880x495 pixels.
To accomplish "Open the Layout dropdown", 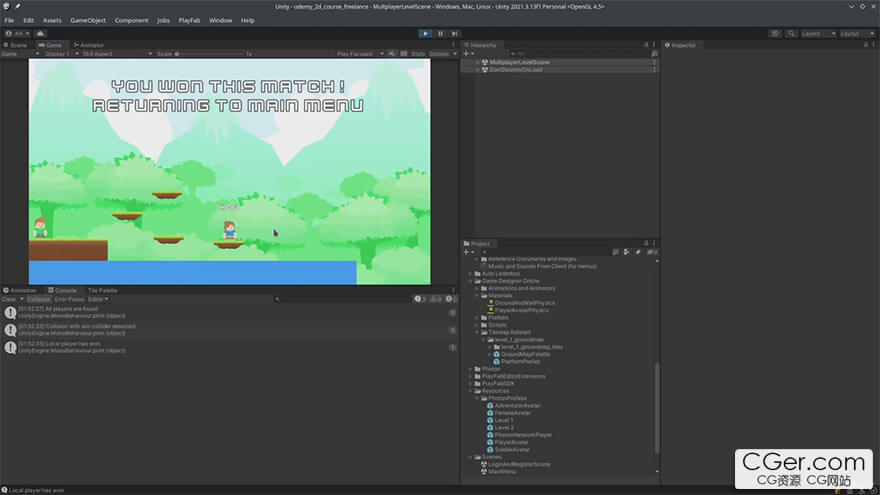I will coord(857,34).
